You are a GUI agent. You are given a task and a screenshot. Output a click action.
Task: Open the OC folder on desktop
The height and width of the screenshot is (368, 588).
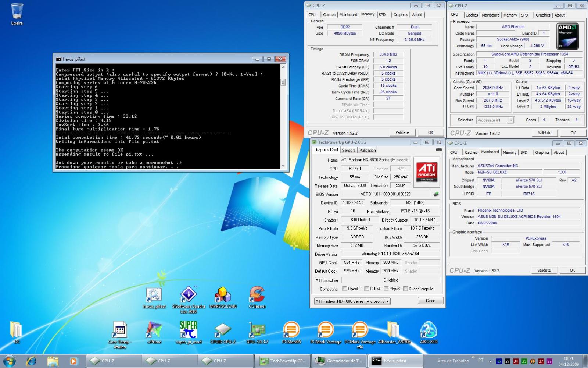[x=17, y=332]
